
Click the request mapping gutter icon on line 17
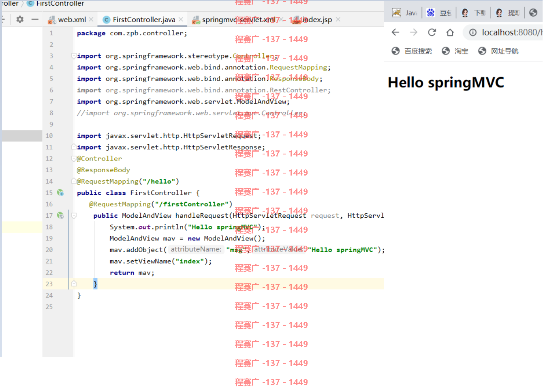point(60,216)
